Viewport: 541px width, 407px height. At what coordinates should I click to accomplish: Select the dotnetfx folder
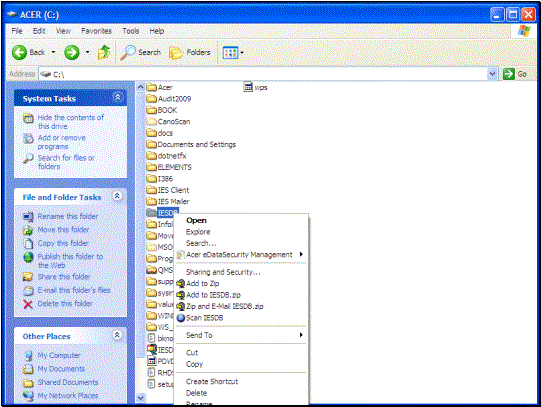tap(166, 156)
